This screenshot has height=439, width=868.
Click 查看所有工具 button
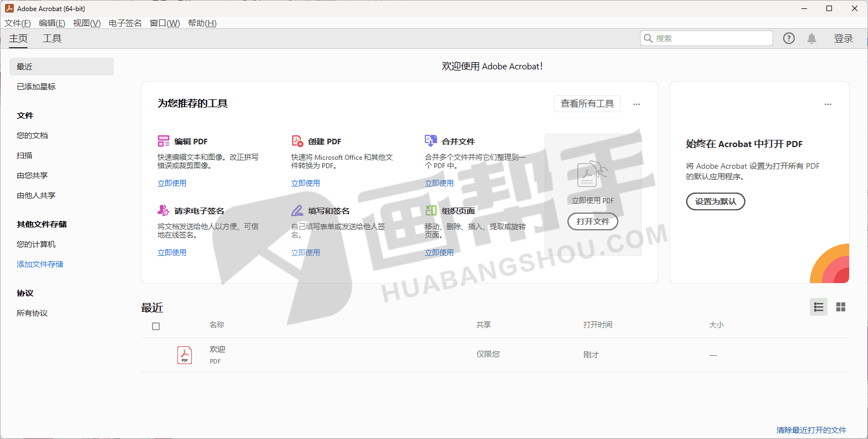(587, 104)
